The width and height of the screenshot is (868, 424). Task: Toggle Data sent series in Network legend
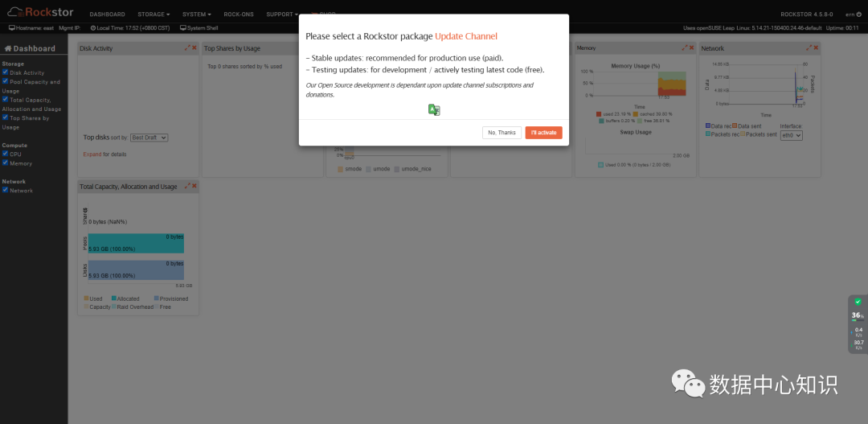click(x=747, y=126)
